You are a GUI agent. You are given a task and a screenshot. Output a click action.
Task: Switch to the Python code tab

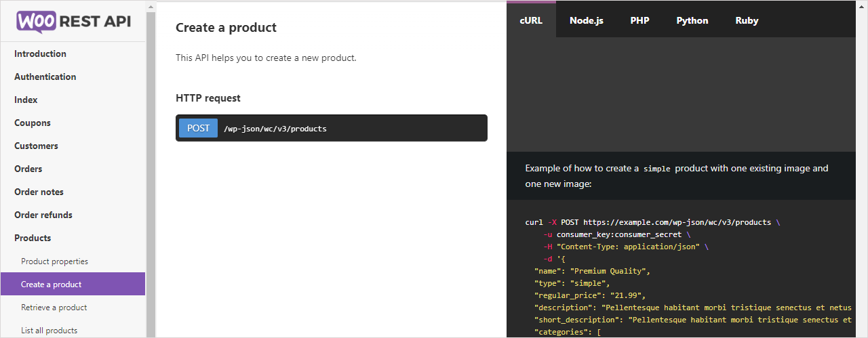[x=692, y=20]
